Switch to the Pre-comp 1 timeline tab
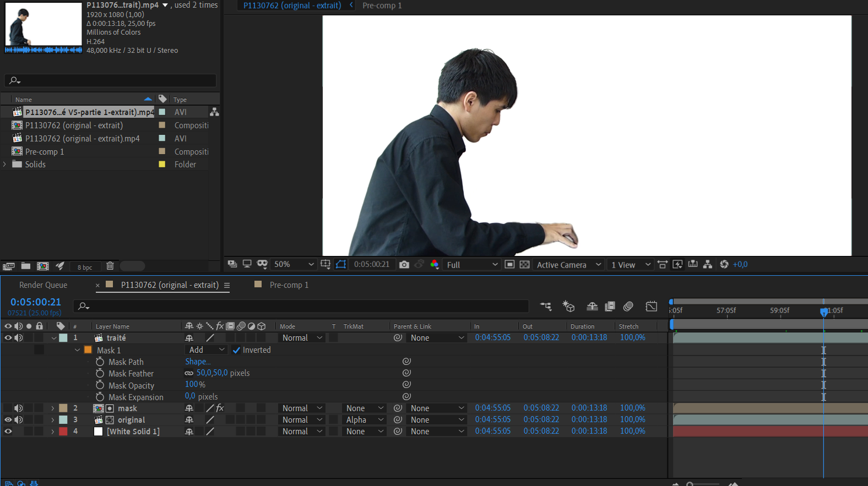The image size is (868, 486). coord(289,285)
